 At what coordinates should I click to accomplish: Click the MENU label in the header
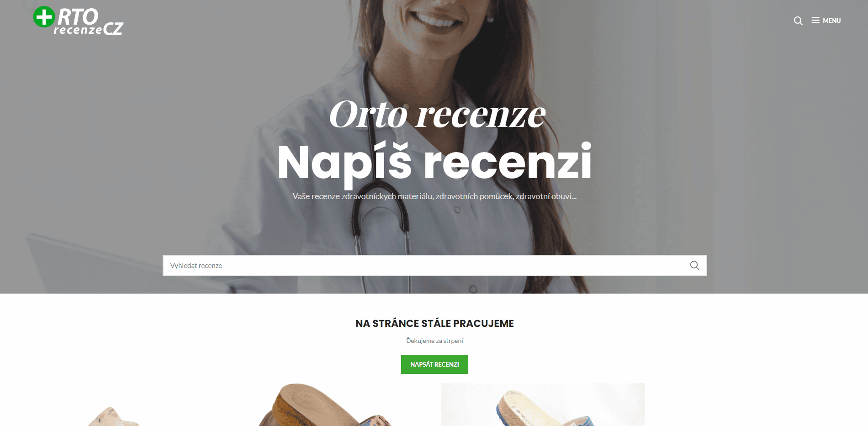(x=832, y=21)
